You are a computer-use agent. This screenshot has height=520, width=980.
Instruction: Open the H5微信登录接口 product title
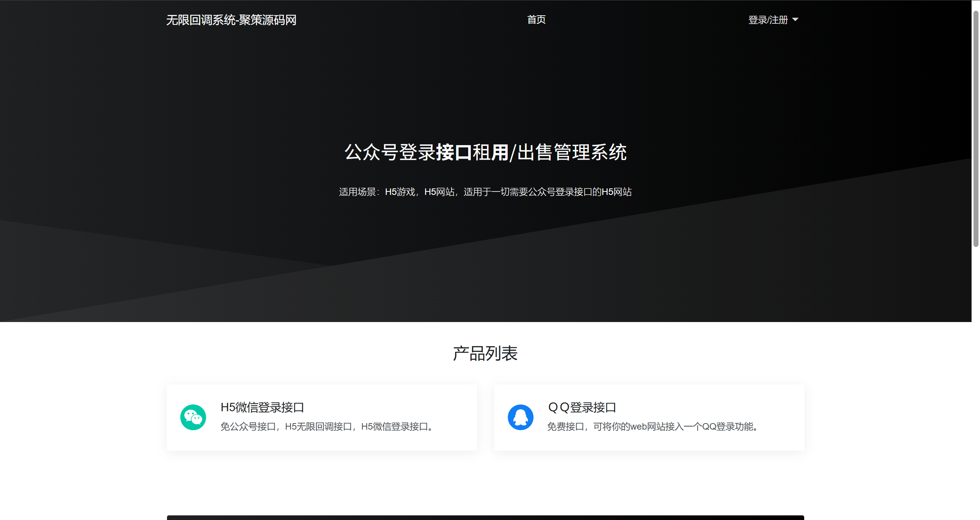262,407
